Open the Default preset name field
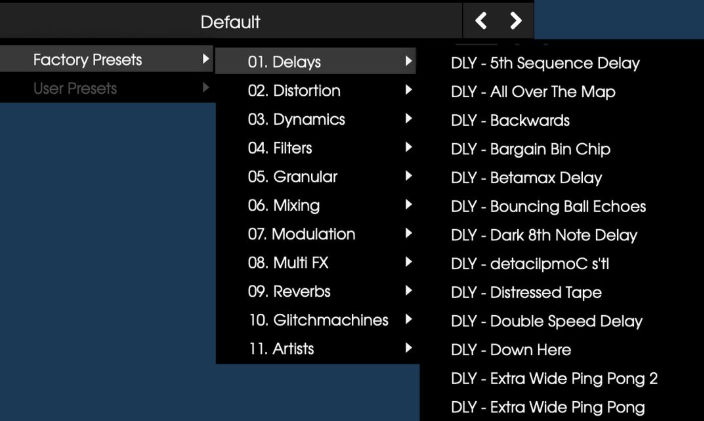704x421 pixels. 230,20
